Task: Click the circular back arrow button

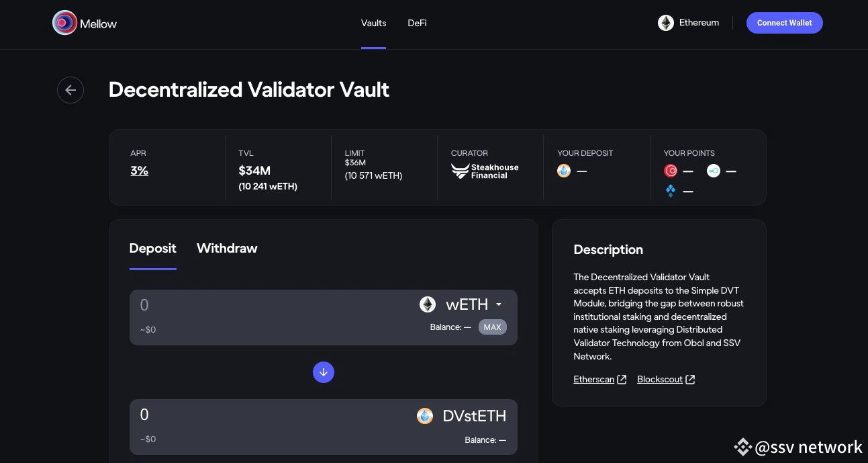Action: tap(70, 89)
